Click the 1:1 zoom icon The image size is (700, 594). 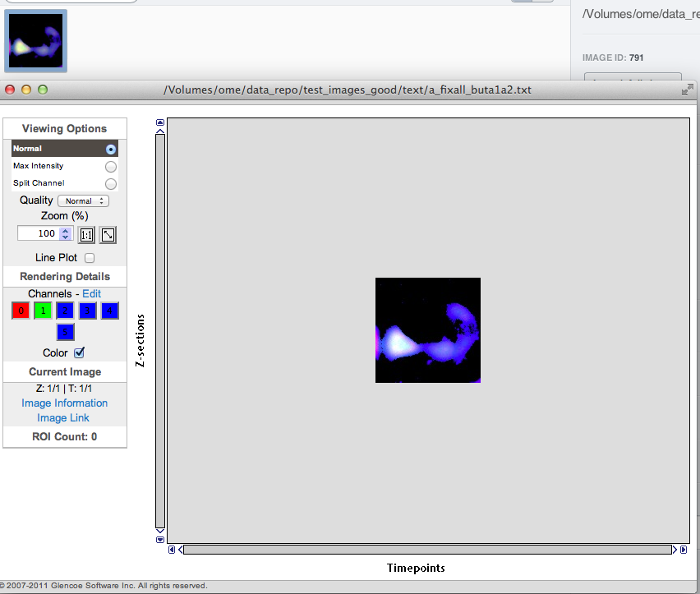tap(86, 235)
